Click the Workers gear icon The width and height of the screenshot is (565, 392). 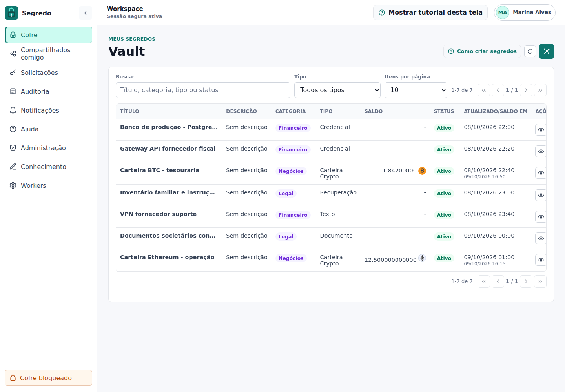click(13, 185)
